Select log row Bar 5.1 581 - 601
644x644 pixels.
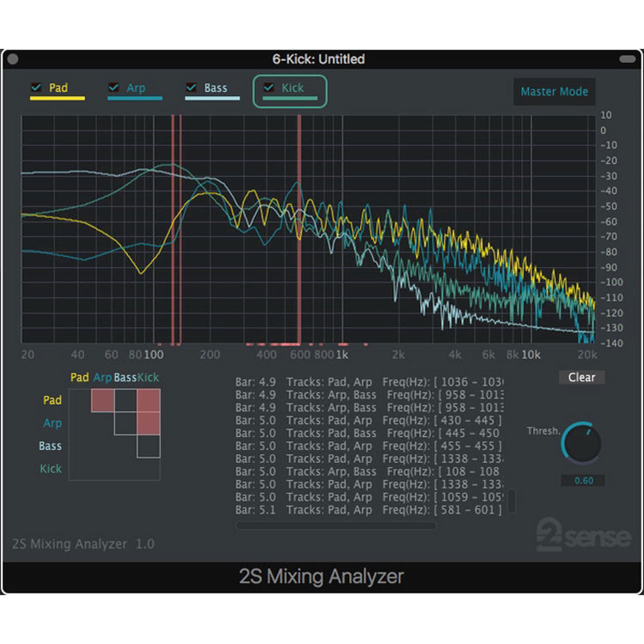369,510
